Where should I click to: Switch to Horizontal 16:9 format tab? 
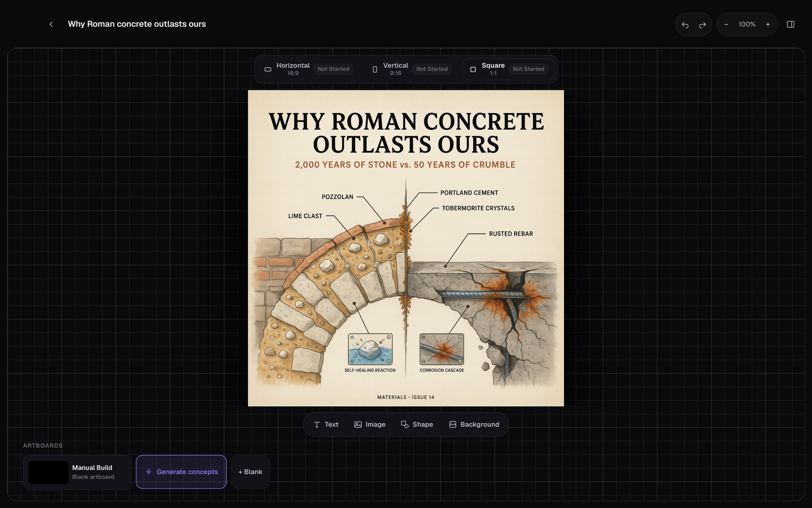[x=309, y=69]
